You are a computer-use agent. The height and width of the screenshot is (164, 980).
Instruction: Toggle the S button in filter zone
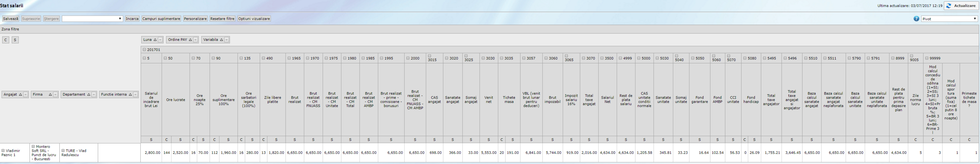click(x=15, y=40)
